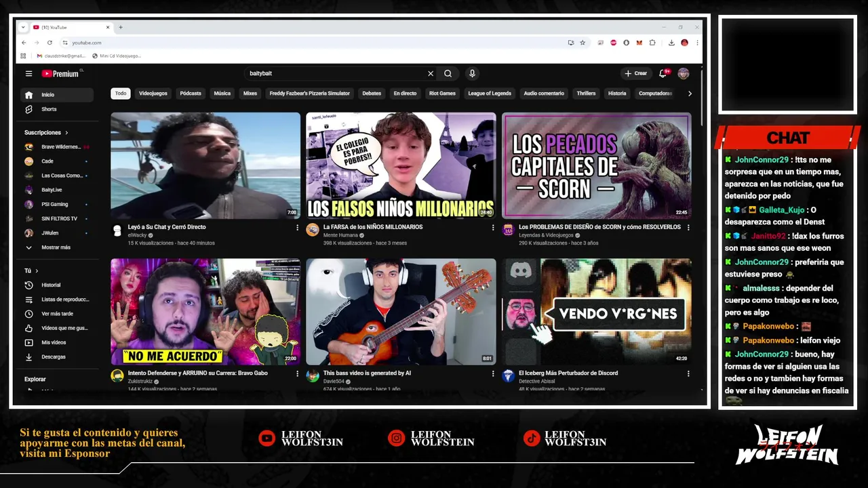The width and height of the screenshot is (868, 488).
Task: Select the Todo filter chip
Action: [121, 94]
